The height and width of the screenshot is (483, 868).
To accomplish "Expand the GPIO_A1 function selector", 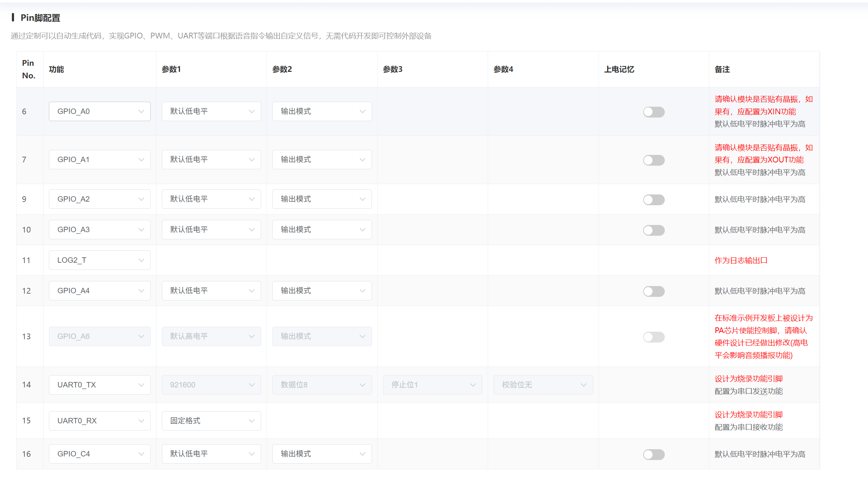I will pos(100,160).
